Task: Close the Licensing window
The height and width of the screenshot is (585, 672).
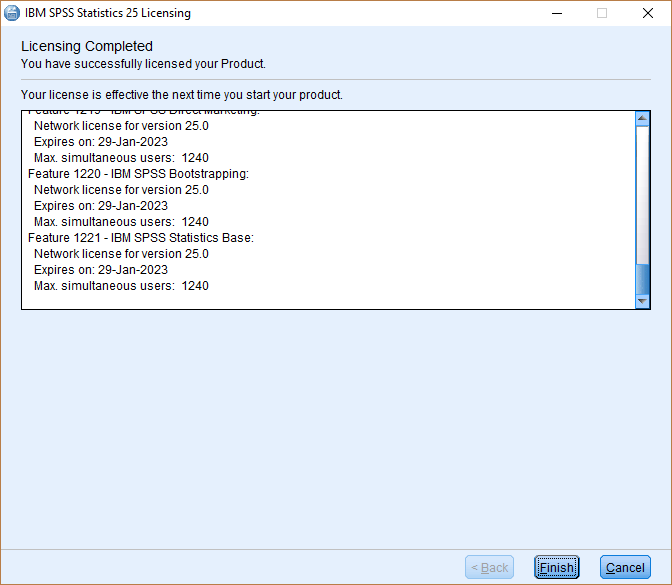Action: [648, 13]
